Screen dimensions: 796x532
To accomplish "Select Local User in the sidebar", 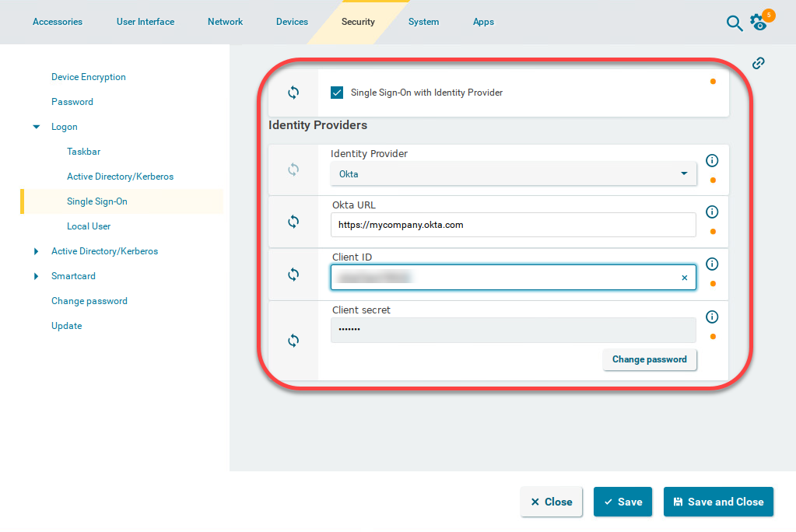I will 89,226.
